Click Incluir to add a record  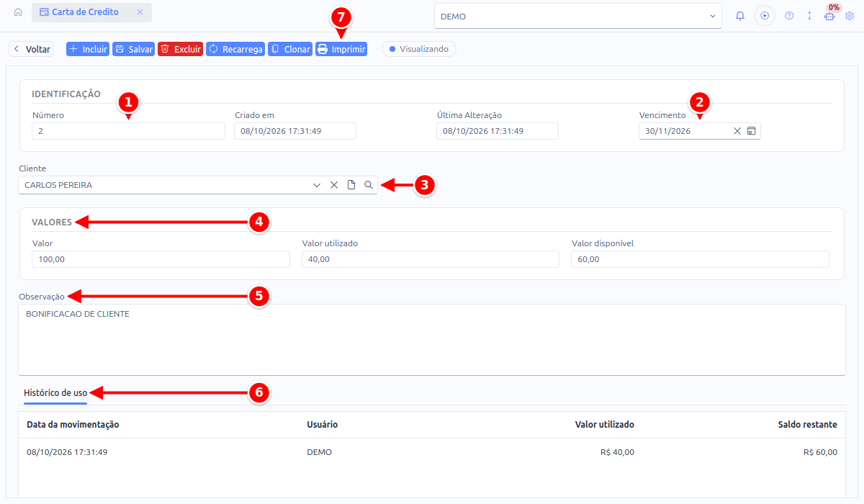click(x=87, y=50)
